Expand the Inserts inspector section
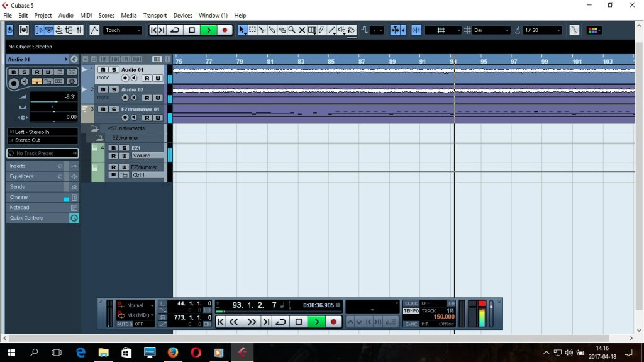Screen dimensions: 644x362 click(43, 166)
